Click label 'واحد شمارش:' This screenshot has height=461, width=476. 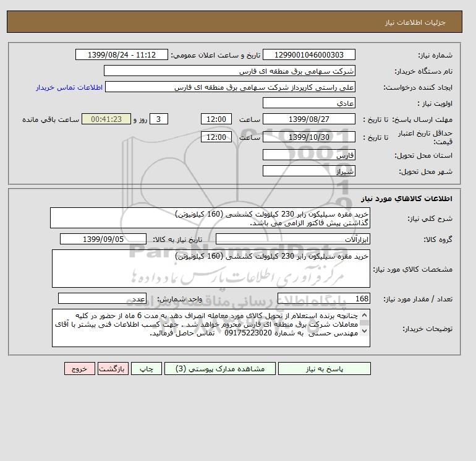pos(179,299)
